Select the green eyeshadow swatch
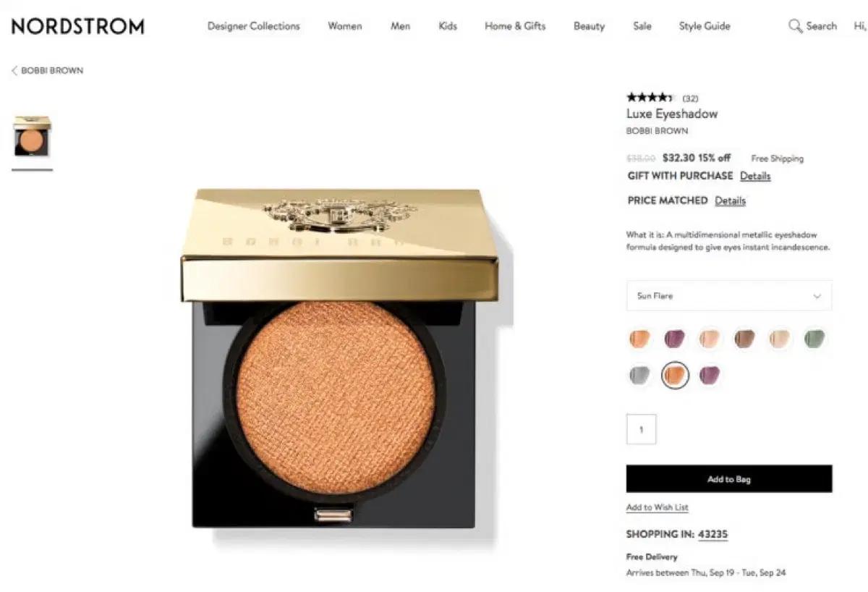The image size is (868, 592). (x=814, y=338)
